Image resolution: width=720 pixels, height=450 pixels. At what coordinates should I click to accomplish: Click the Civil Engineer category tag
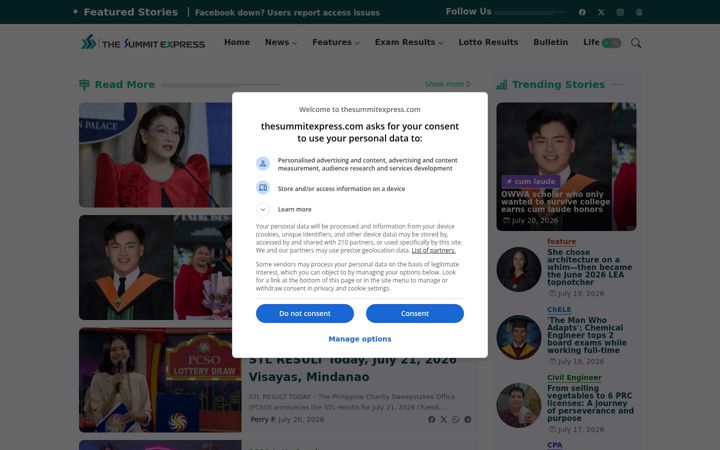point(574,377)
